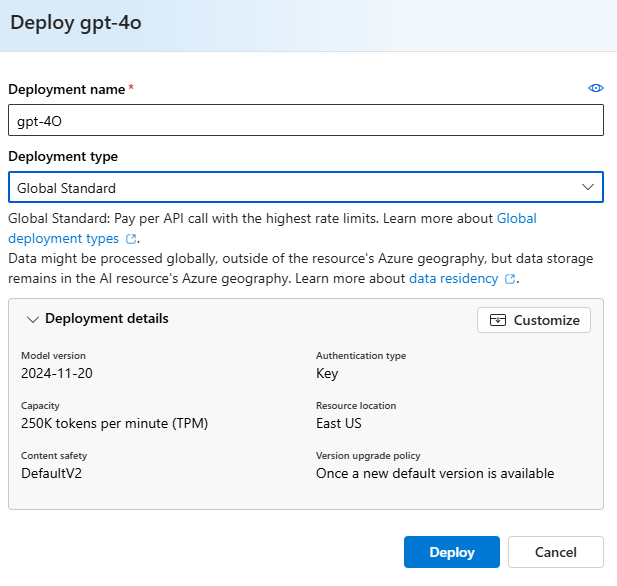Screen dimensions: 617x586
Task: Collapse the Deployment details section
Action: (32, 319)
